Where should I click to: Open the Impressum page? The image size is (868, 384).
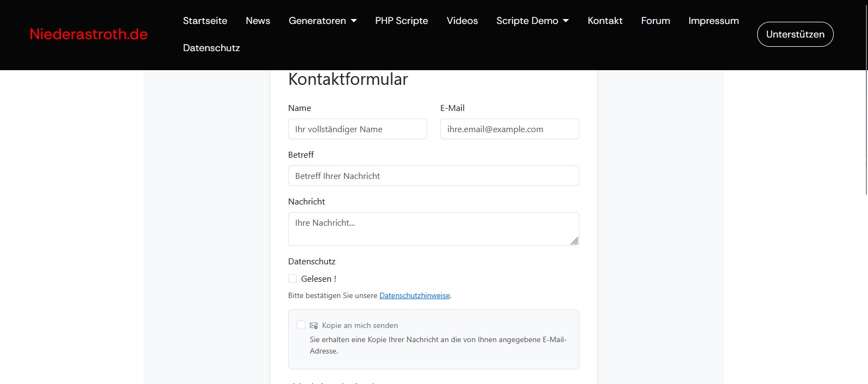(713, 21)
